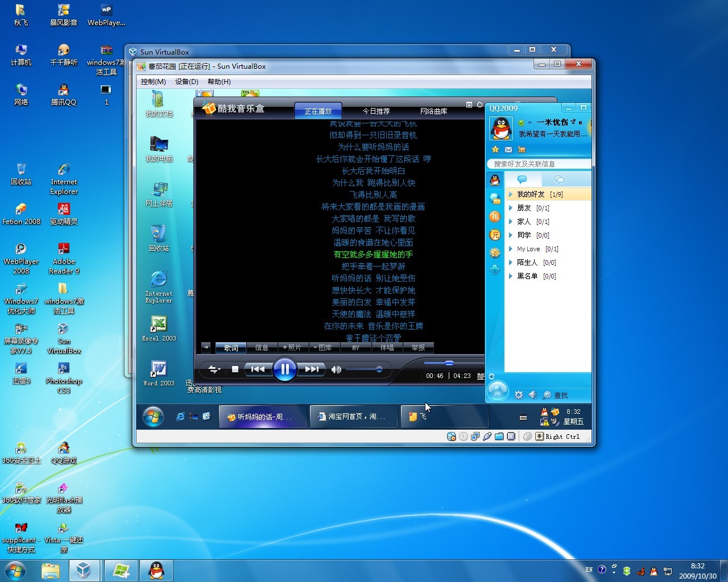Screen dimensions: 728x582
Task: Skip to previous track in music player
Action: click(x=257, y=369)
